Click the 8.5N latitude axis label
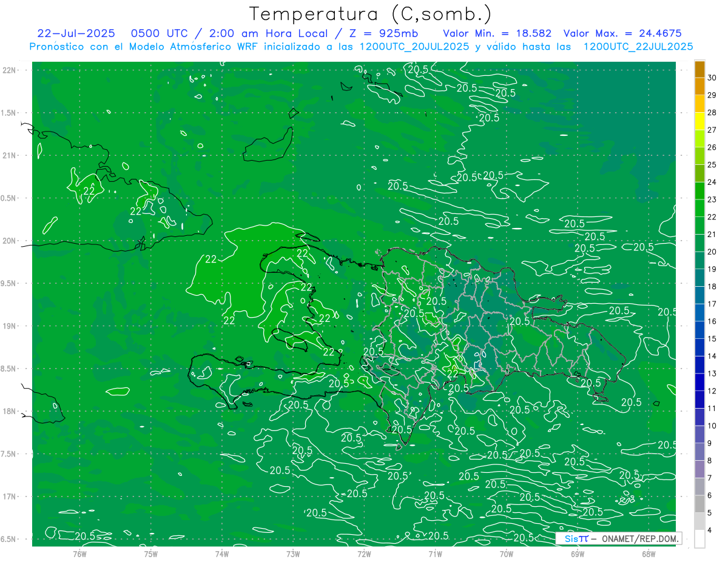Viewport: 728px width, 562px height. [8, 369]
